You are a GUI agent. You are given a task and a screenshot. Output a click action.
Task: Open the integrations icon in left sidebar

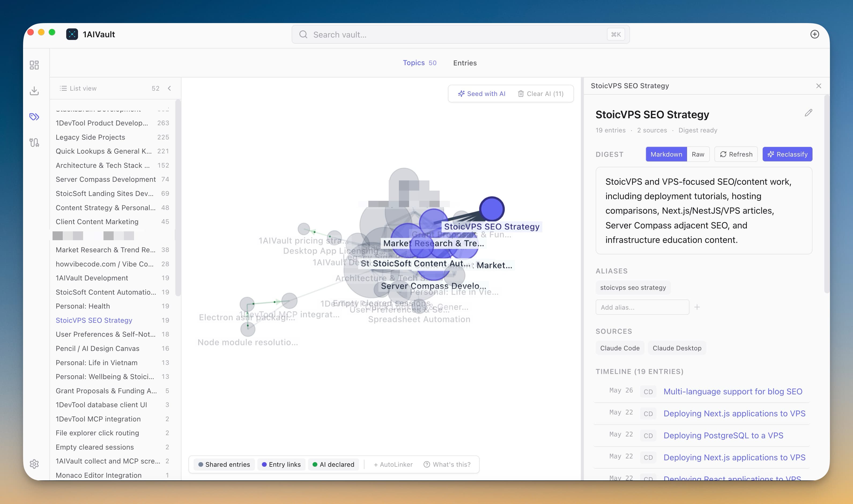[34, 142]
